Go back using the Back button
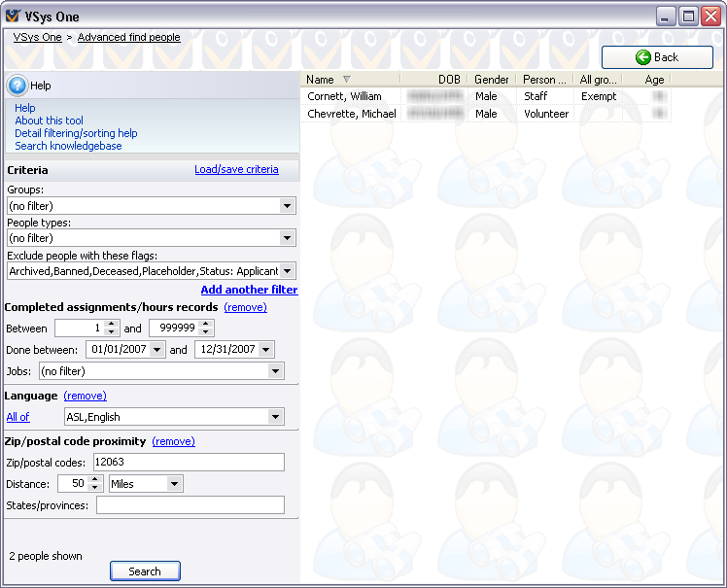This screenshot has height=588, width=727. pyautogui.click(x=657, y=57)
